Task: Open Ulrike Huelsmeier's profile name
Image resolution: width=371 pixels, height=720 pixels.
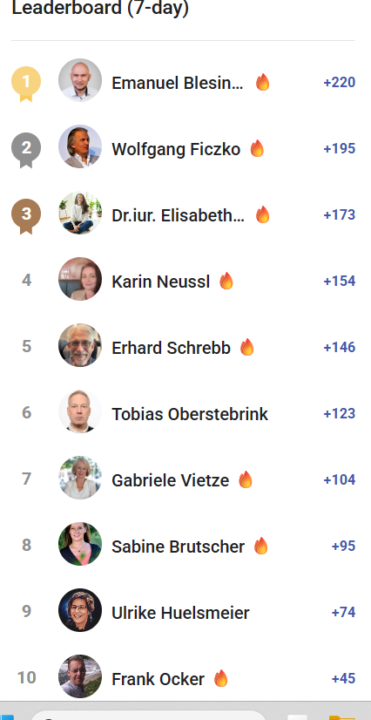Action: tap(180, 613)
